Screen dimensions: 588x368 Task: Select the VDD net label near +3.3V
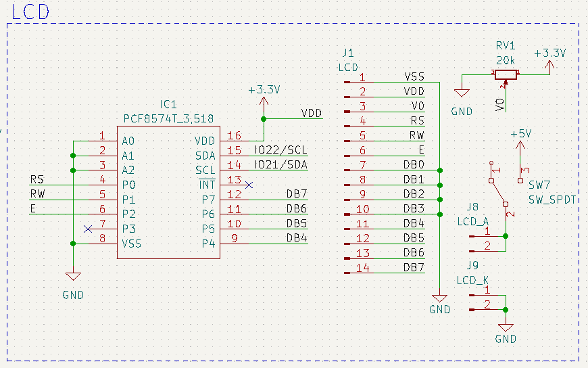click(x=312, y=113)
